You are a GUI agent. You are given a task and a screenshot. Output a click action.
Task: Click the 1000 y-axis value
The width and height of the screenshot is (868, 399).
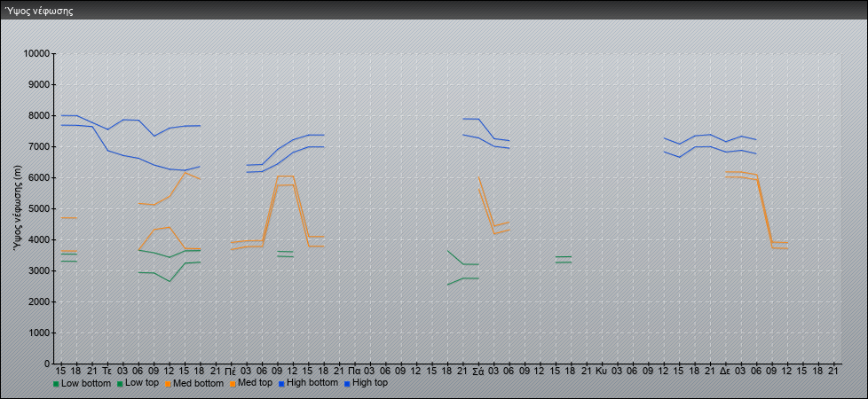coord(39,333)
